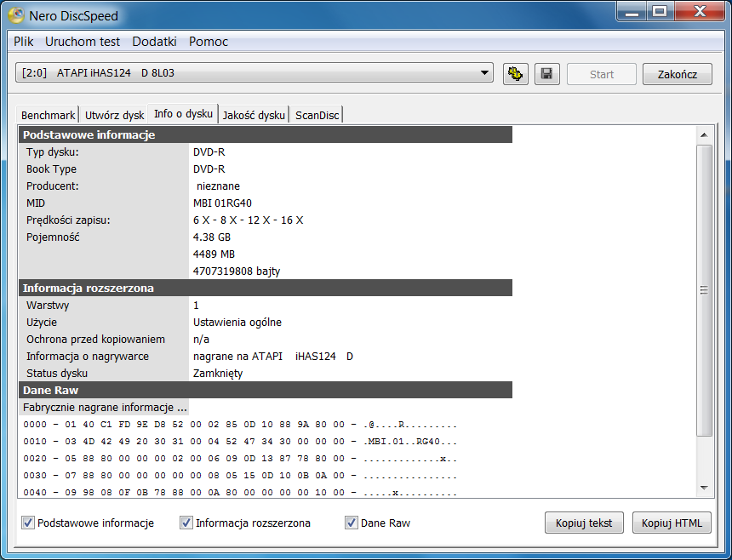
Task: Click the vertical scrollbar thumb in info panel
Action: (704, 290)
